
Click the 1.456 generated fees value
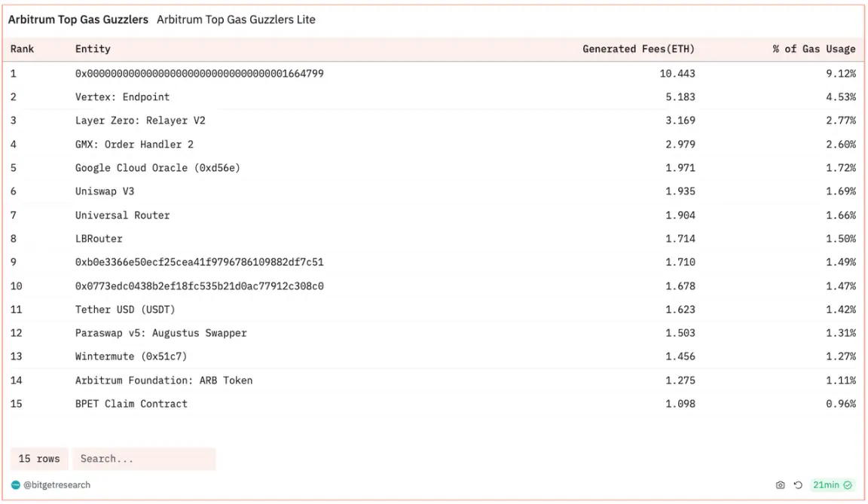(x=680, y=356)
